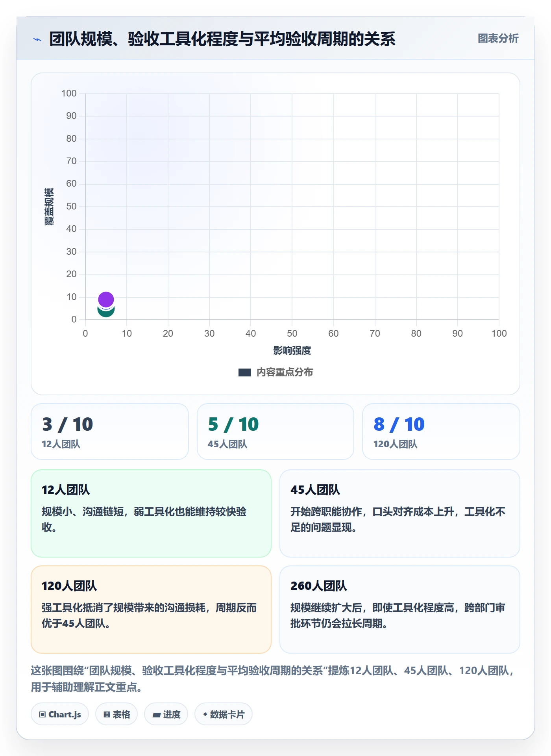Click the grid icon in 表格 chip
Image resolution: width=551 pixels, height=756 pixels.
(107, 715)
